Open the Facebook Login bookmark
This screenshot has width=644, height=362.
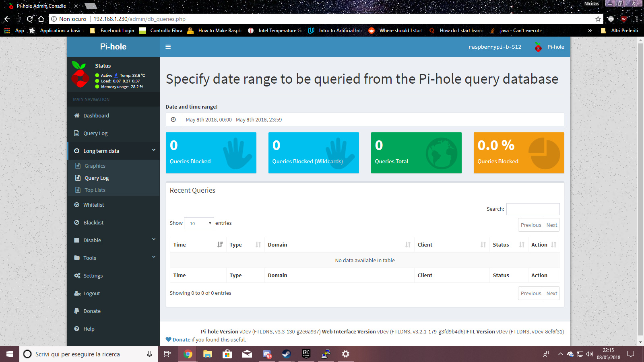(112, 31)
